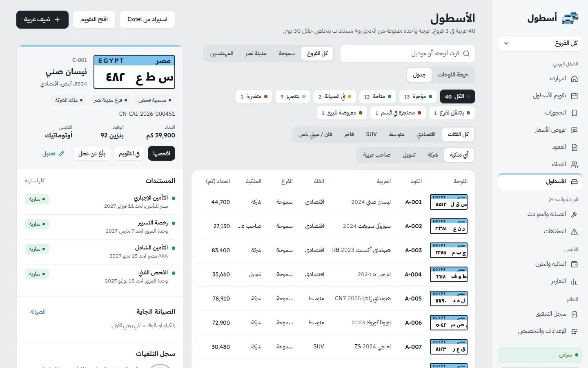The height and width of the screenshot is (368, 588).
Task: Focus the كود، لوحة، أو موديل search field
Action: pos(408,54)
